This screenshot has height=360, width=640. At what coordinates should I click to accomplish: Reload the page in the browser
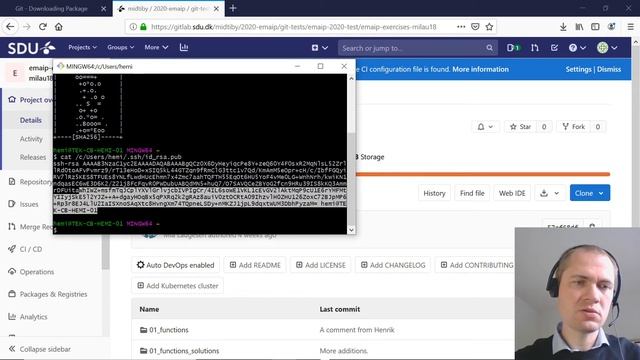(42, 27)
